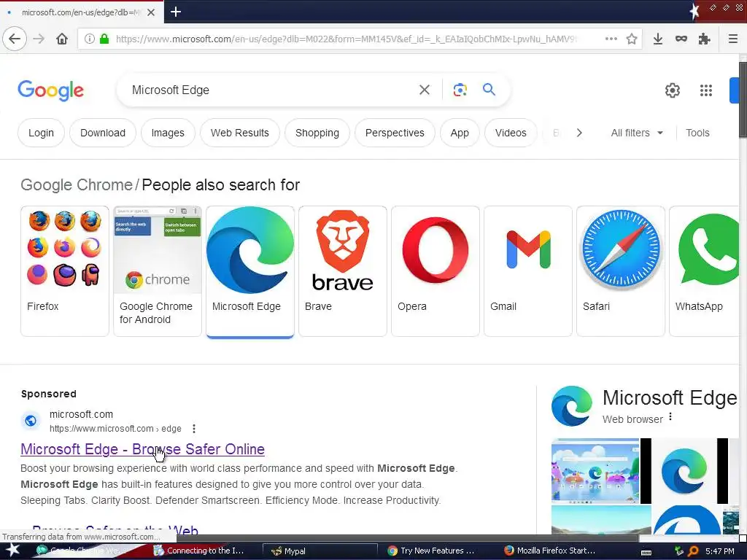Click the private browsing mask icon
Screen dimensions: 747x560
(681, 39)
